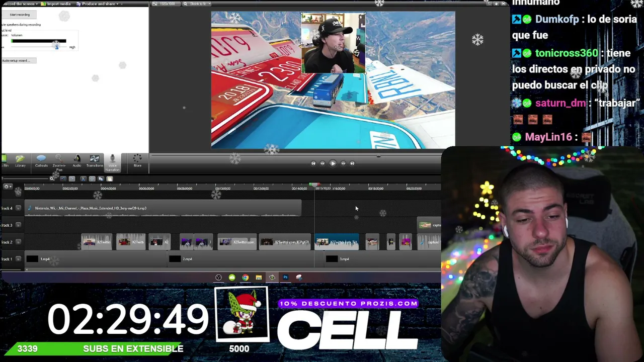Screen dimensions: 644x362
Task: Jump to next clip in preview
Action: 352,163
